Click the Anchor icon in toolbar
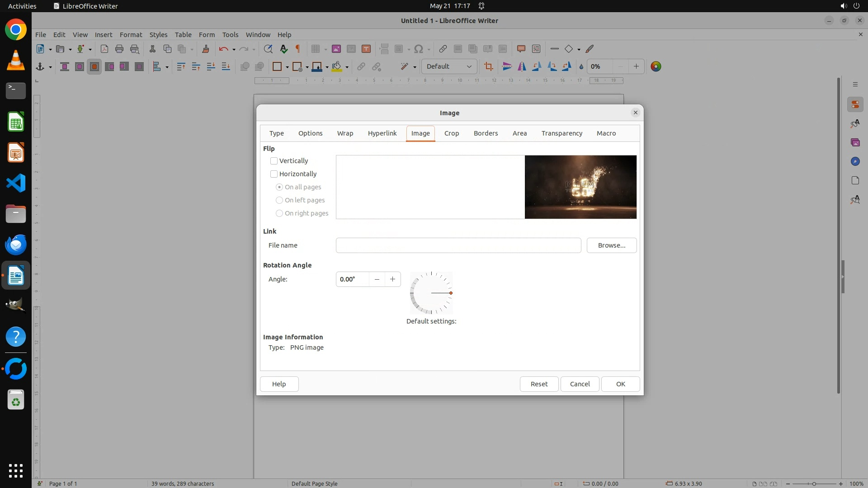This screenshot has height=488, width=868. click(x=40, y=67)
